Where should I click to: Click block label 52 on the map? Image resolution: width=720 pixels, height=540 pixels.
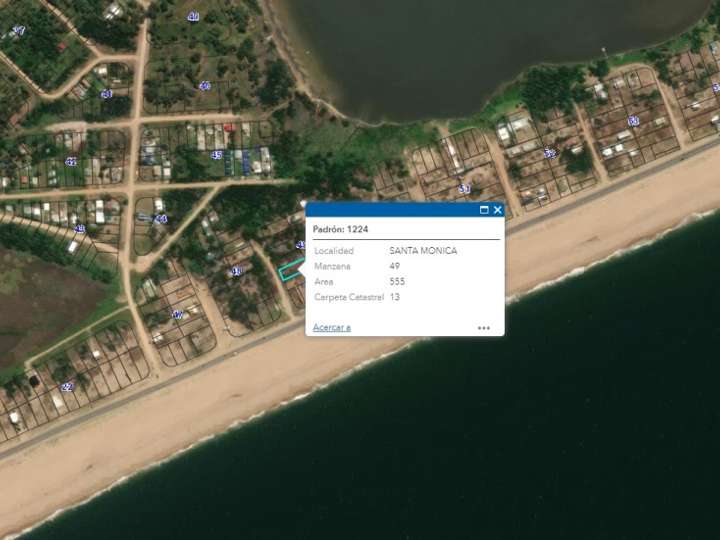549,154
